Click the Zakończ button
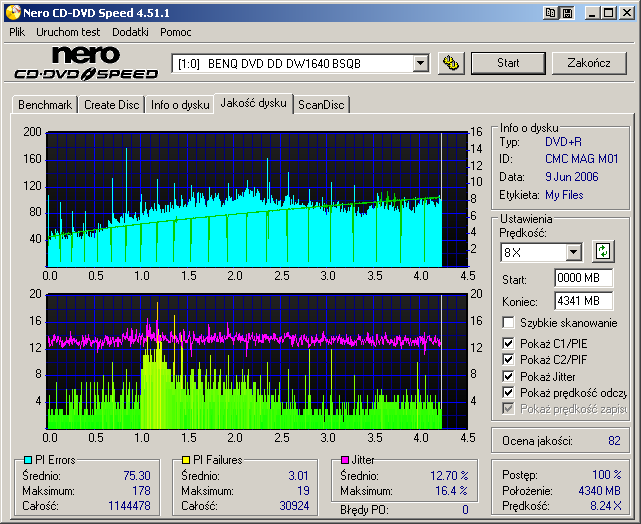Image resolution: width=641 pixels, height=524 pixels. 589,63
